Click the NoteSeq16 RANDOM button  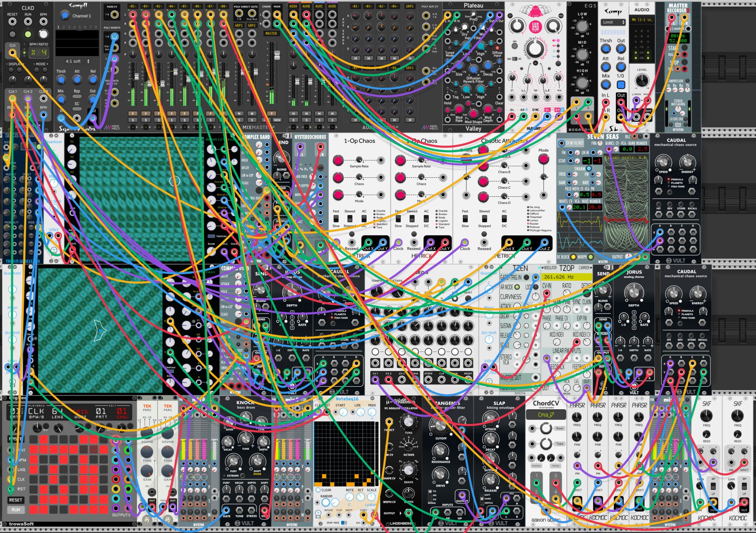325,503
